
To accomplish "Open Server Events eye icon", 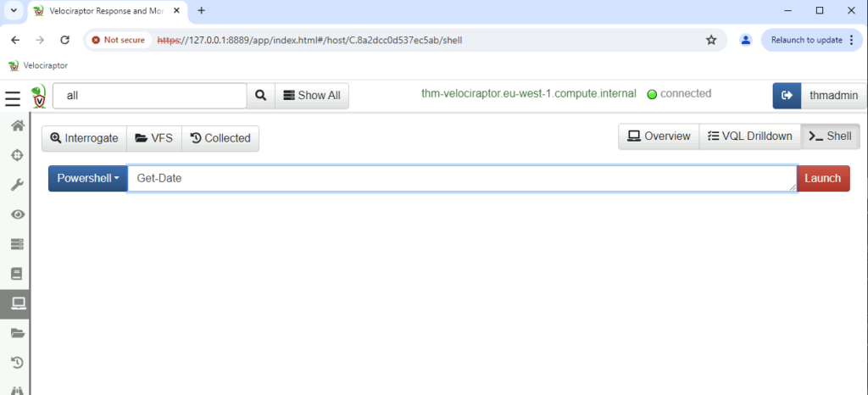I will click(18, 214).
